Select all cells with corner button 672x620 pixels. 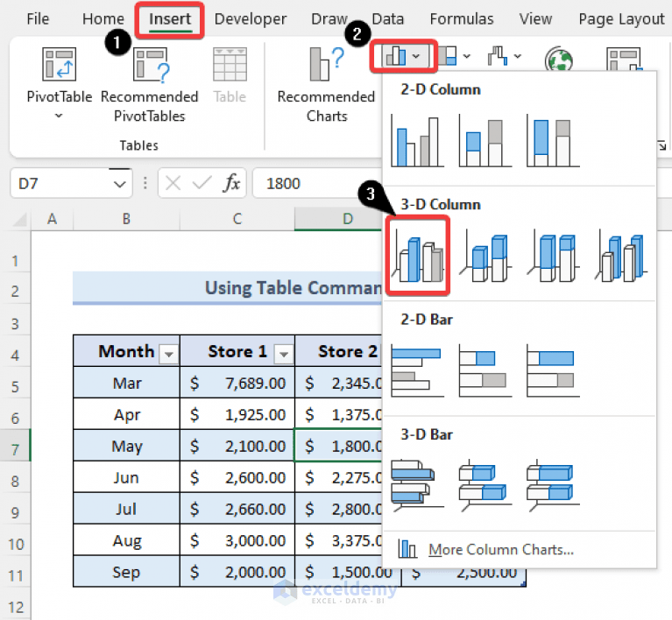click(x=19, y=220)
